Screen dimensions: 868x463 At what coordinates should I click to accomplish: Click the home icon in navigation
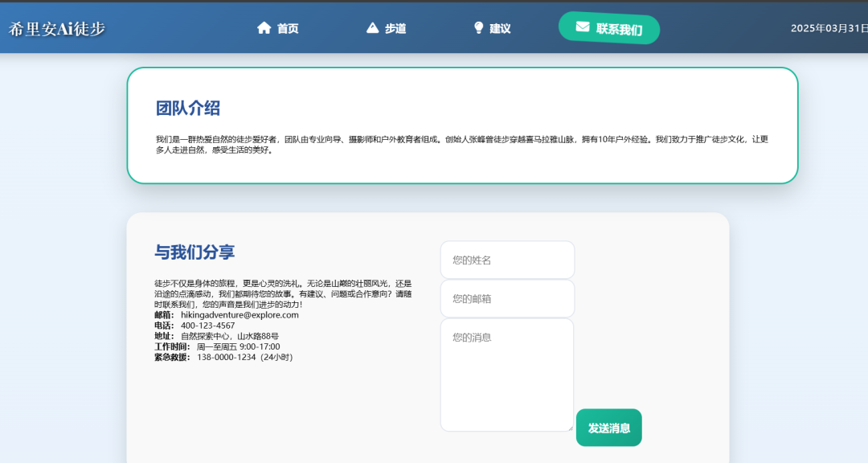(264, 27)
